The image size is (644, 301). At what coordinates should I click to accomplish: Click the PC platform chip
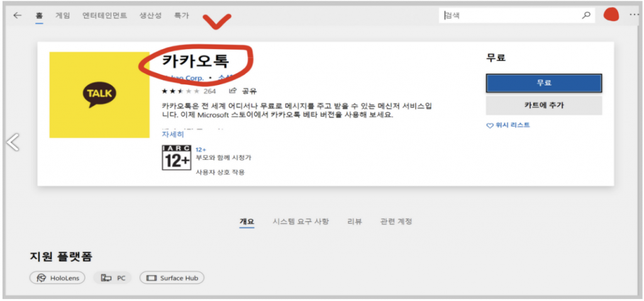click(x=113, y=278)
